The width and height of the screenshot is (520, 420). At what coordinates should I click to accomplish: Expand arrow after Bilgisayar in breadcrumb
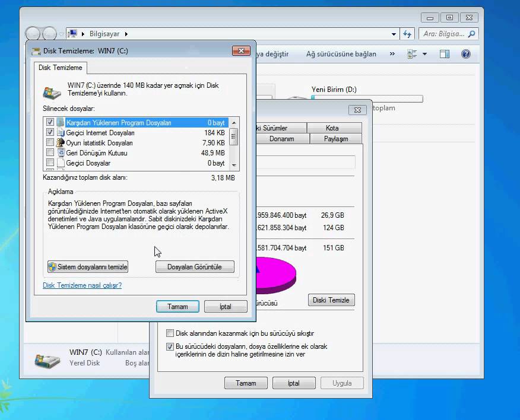(126, 34)
